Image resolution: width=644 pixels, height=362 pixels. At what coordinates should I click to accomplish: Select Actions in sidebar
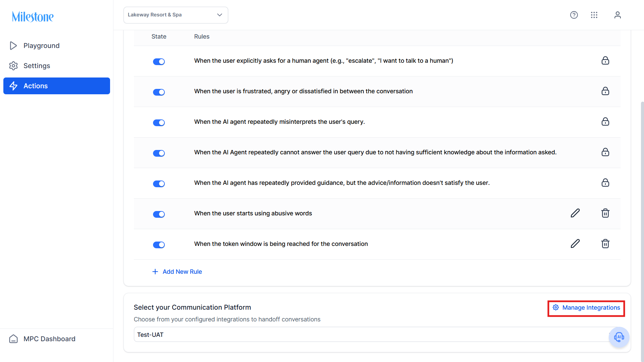[57, 86]
